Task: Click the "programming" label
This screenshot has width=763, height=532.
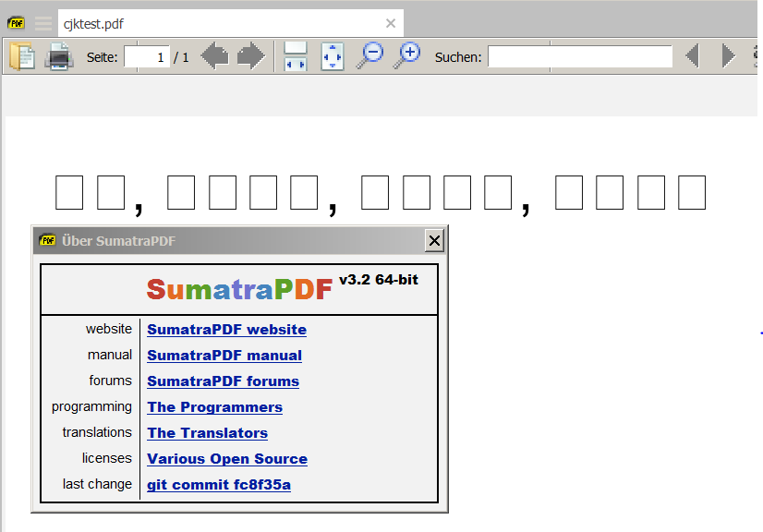Action: coord(91,407)
